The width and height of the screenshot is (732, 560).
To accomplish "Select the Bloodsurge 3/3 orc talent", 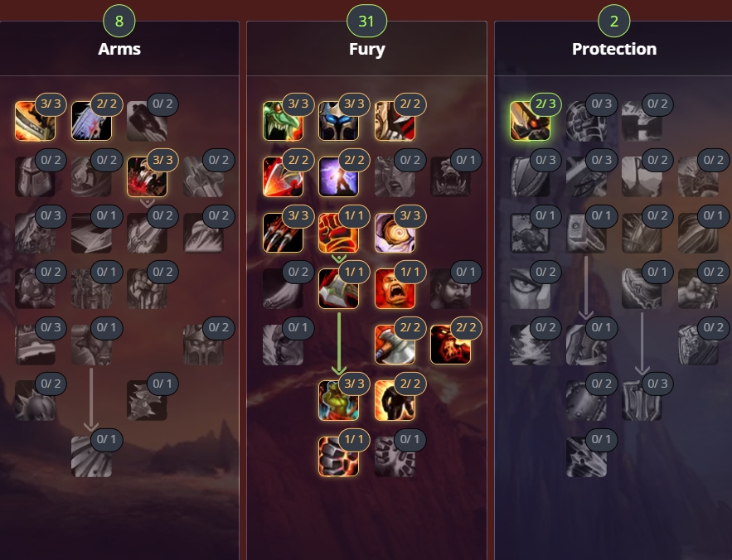I will pyautogui.click(x=338, y=400).
